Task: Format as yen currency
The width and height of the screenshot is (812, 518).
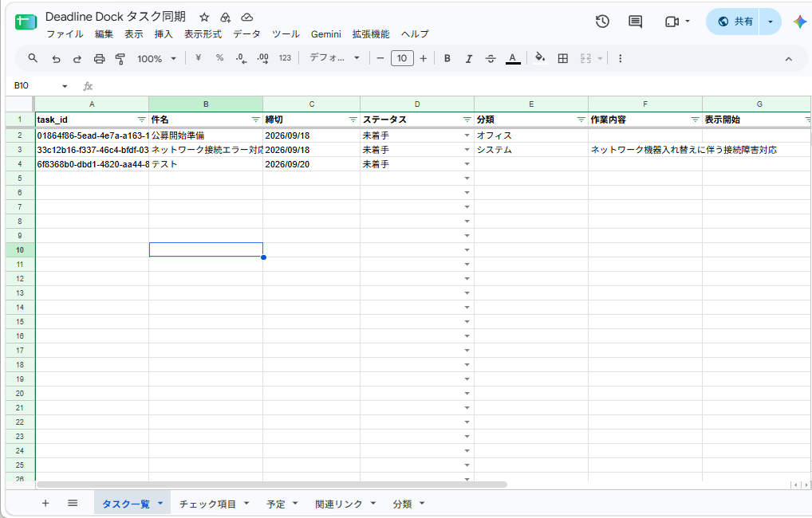Action: pos(199,58)
